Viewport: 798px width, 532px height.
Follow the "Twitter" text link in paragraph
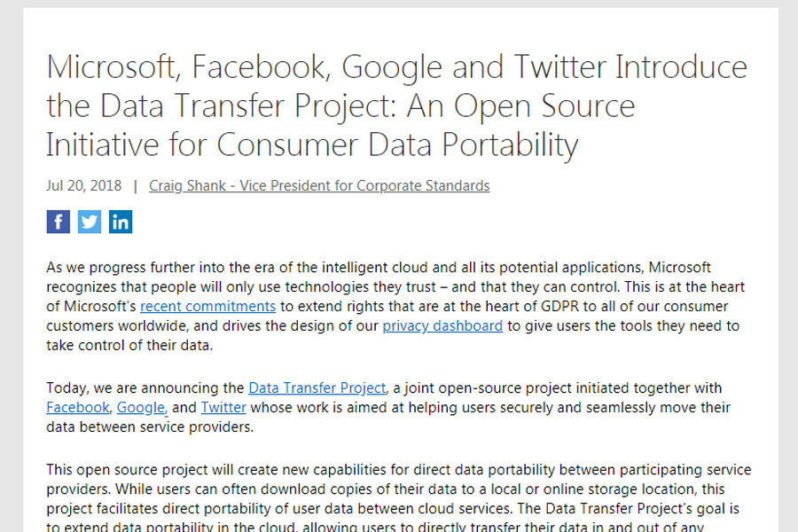click(x=223, y=408)
